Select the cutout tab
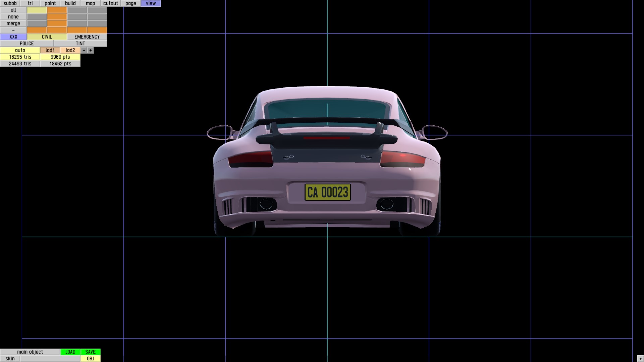The image size is (644, 362). click(111, 3)
